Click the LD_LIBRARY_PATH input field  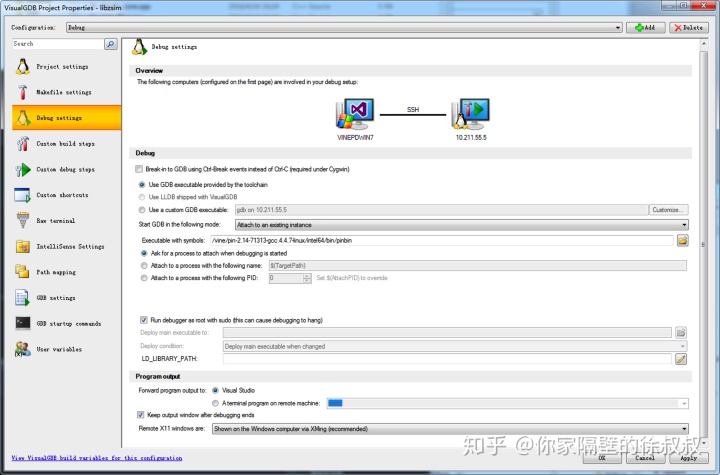click(x=447, y=359)
